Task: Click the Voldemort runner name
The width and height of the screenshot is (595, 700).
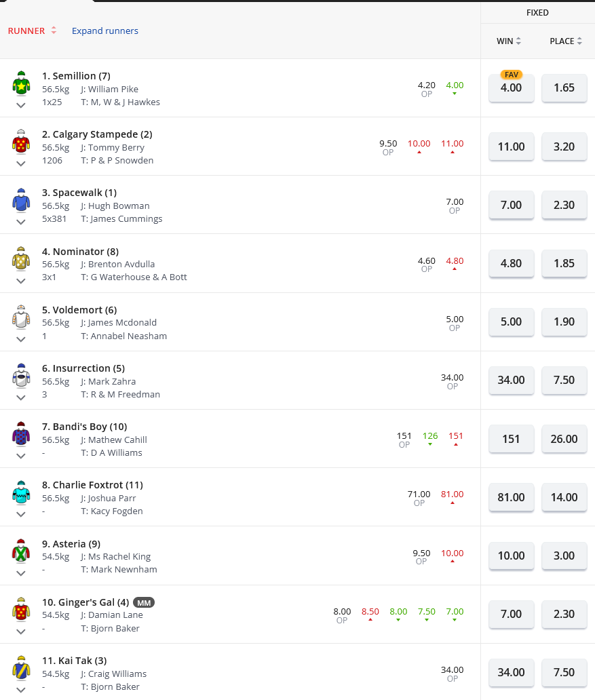Action: click(79, 310)
